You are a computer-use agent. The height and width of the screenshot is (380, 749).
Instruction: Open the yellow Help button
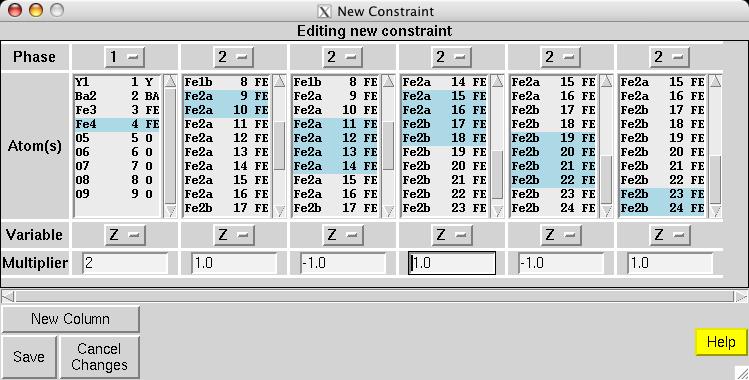click(x=721, y=342)
